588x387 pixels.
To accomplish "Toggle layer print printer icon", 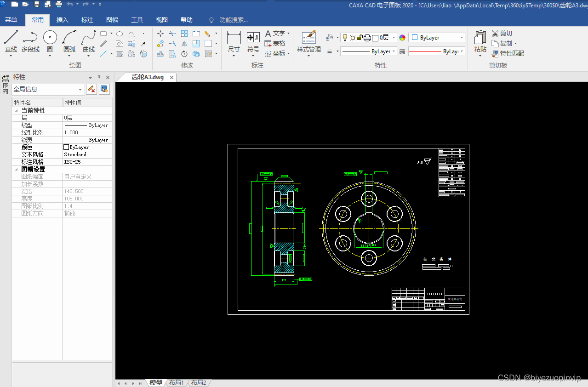I will pyautogui.click(x=367, y=38).
